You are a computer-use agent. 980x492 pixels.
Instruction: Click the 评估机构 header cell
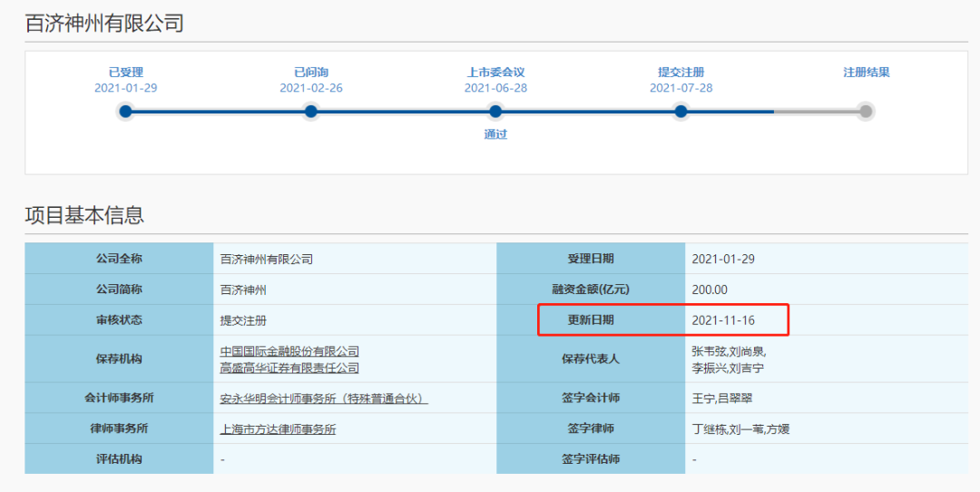point(119,458)
